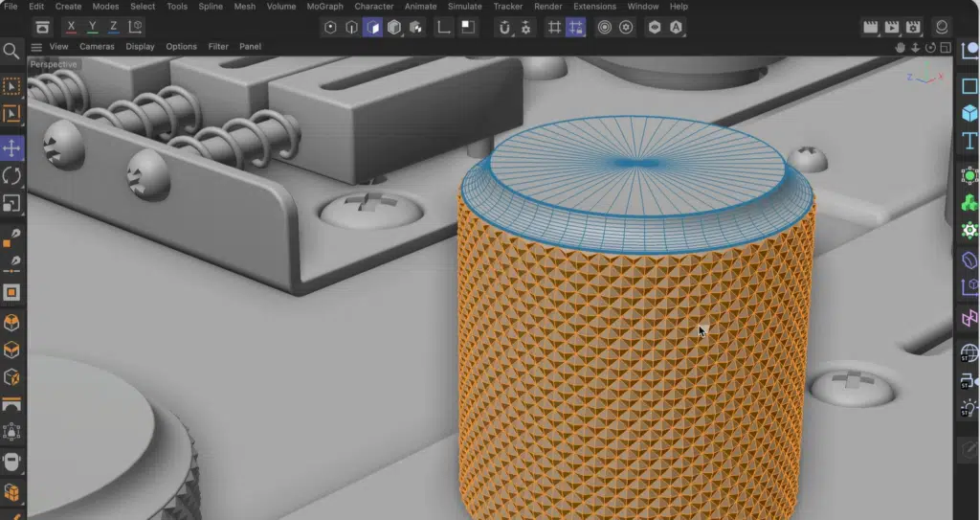
Task: Select the Extrude cube tool
Action: click(x=11, y=323)
